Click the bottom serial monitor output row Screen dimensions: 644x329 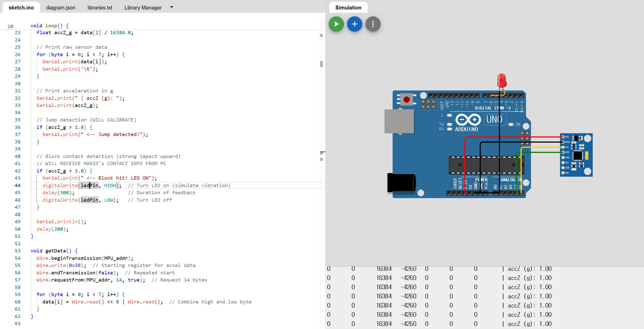(x=439, y=324)
